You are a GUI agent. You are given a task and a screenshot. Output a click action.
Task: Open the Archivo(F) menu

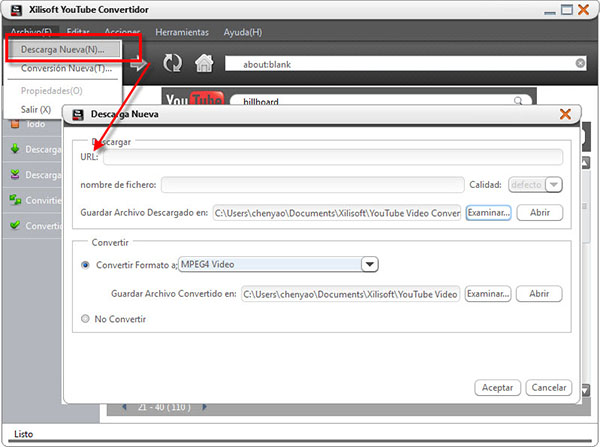(x=31, y=31)
